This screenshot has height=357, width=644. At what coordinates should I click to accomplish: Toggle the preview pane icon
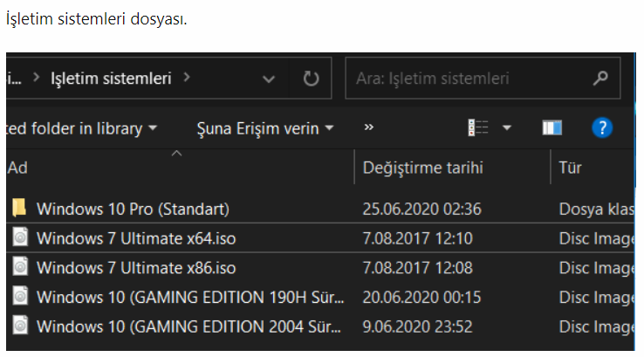552,128
